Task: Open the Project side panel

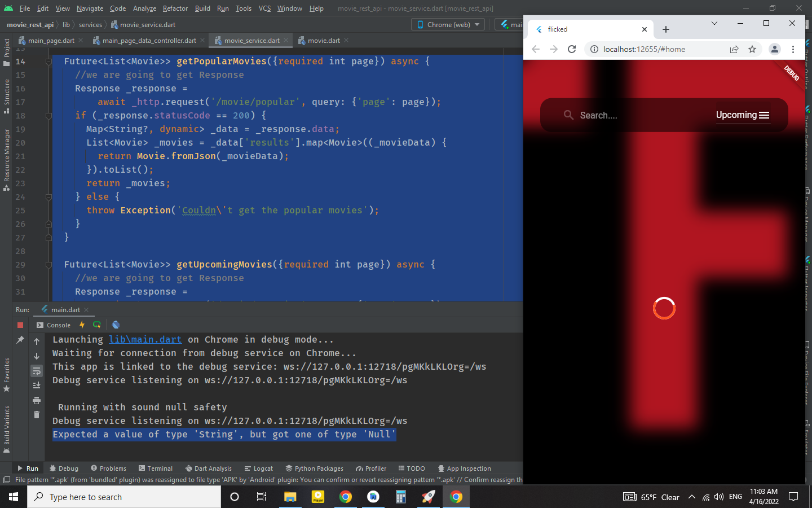Action: click(7, 52)
